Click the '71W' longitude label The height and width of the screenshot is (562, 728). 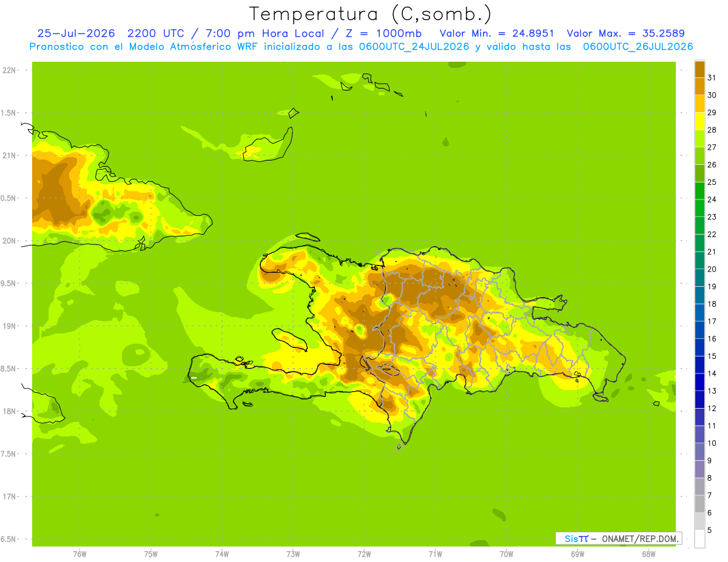click(x=435, y=554)
